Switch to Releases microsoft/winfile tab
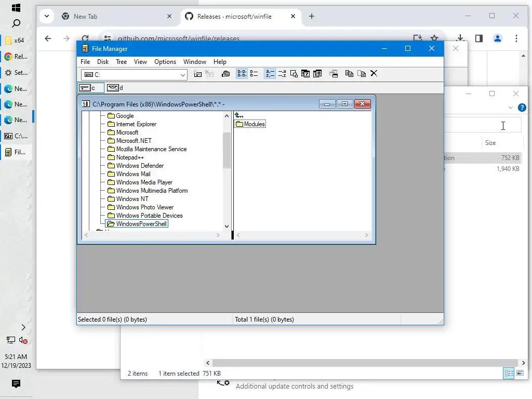Image resolution: width=532 pixels, height=399 pixels. [x=240, y=16]
